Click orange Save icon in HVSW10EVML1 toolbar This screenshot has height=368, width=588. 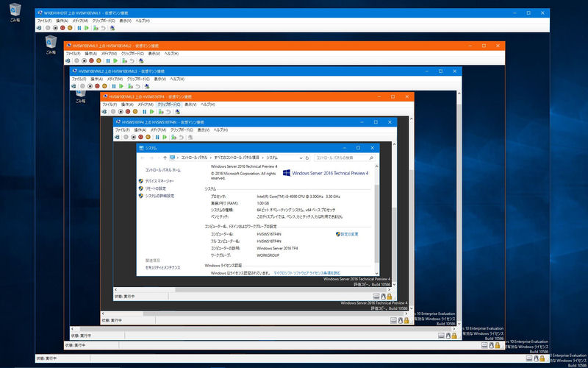(x=70, y=28)
